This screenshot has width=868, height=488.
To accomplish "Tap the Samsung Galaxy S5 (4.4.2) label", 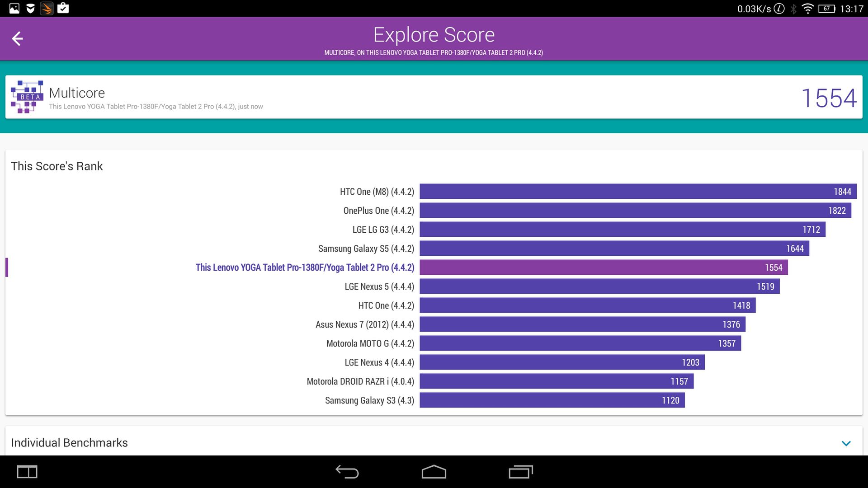I will 366,249.
